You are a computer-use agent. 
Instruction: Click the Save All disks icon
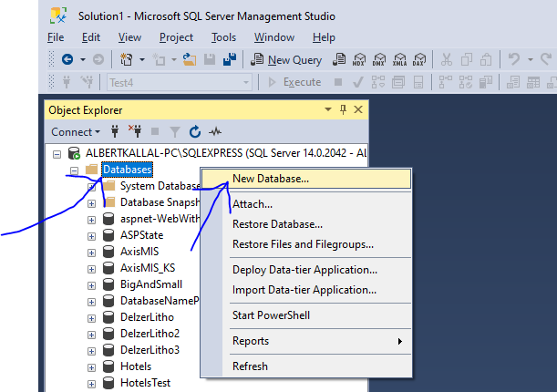230,59
